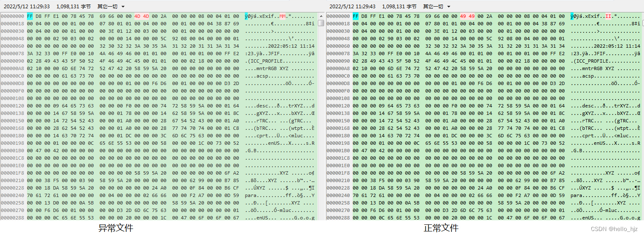Click the red II characters in right ASCII column
Image resolution: width=644 pixels, height=236 pixels.
click(608, 16)
